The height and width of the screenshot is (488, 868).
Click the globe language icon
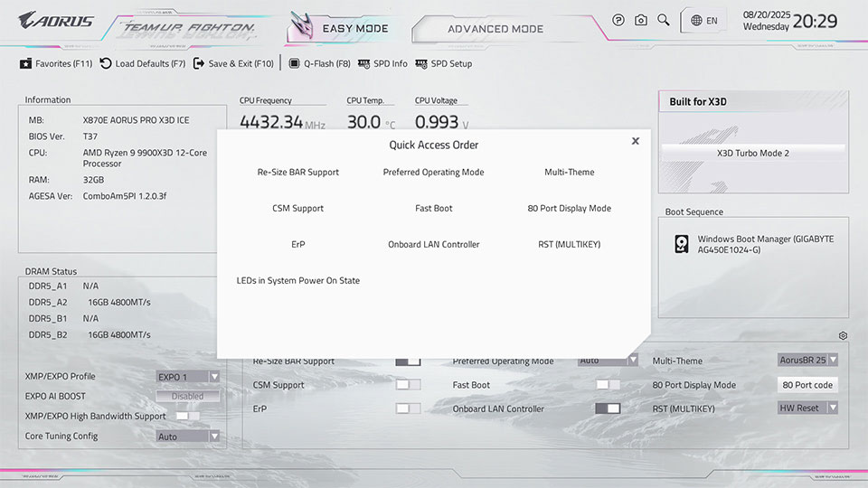[696, 21]
